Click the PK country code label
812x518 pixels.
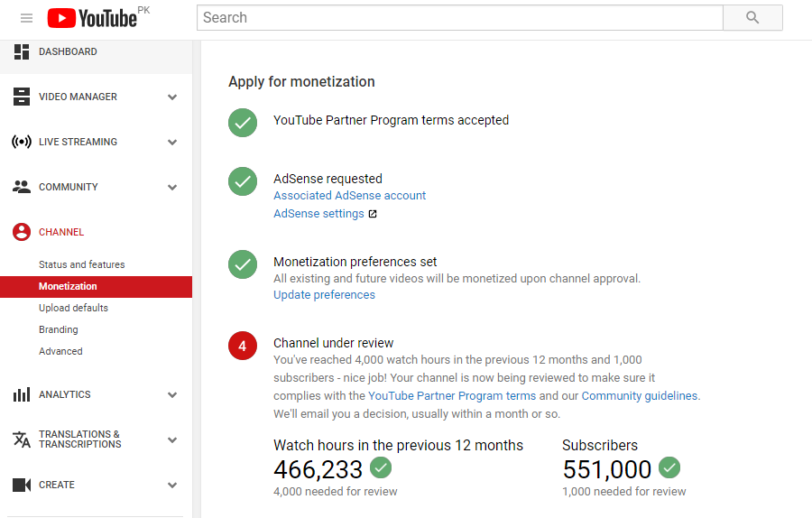[143, 10]
